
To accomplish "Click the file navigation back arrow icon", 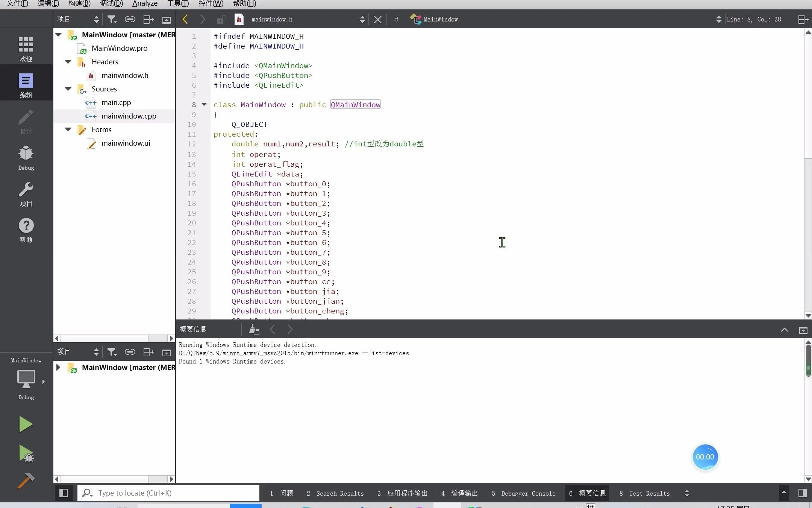I will [x=185, y=19].
